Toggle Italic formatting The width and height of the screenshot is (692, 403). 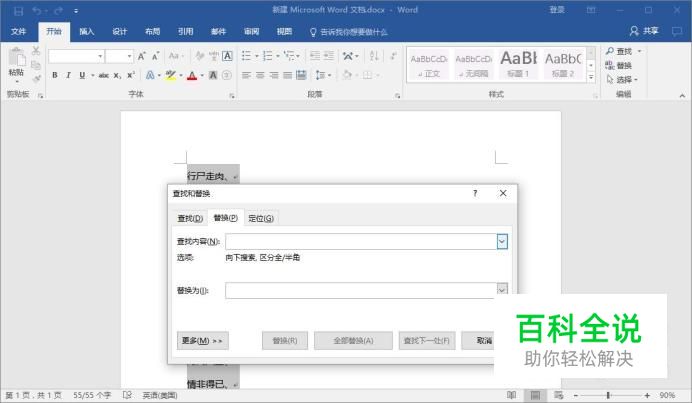(x=68, y=75)
